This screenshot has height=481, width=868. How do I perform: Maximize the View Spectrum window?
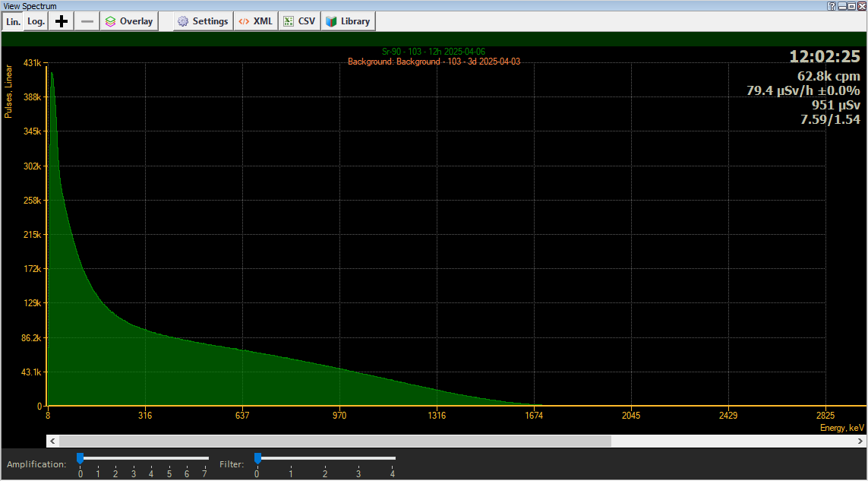pos(852,5)
